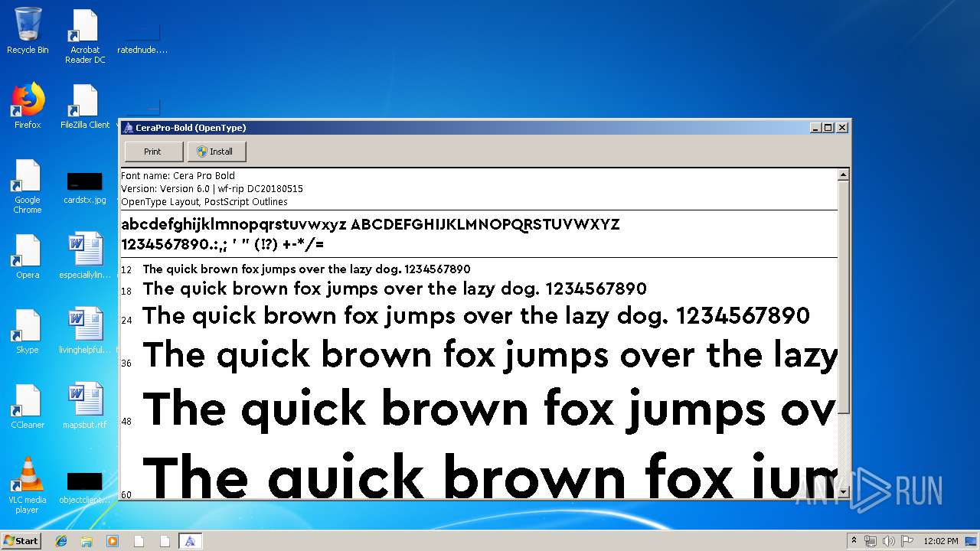Click the font viewer scrollbar down arrow
Image resolution: width=980 pixels, height=551 pixels.
click(x=844, y=492)
